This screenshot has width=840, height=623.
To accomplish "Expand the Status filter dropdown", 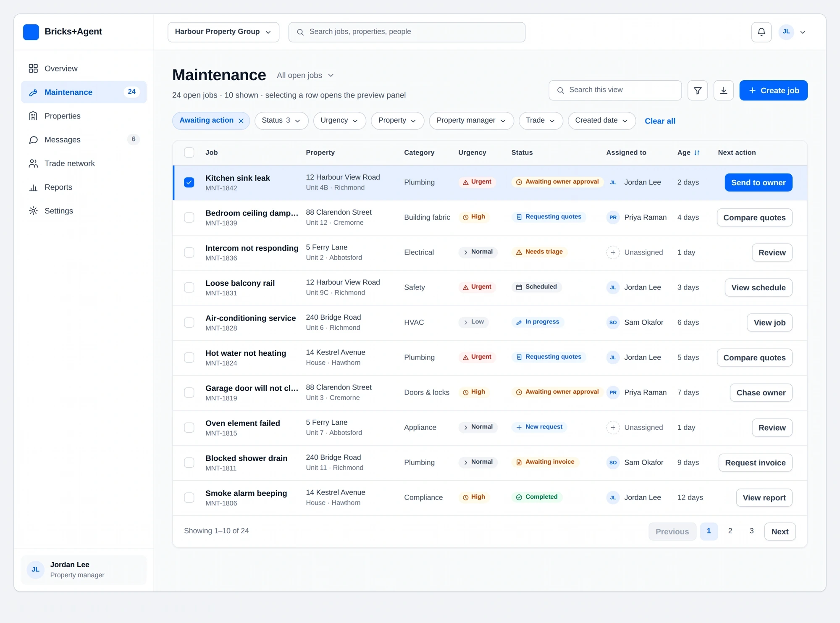I will tap(281, 121).
